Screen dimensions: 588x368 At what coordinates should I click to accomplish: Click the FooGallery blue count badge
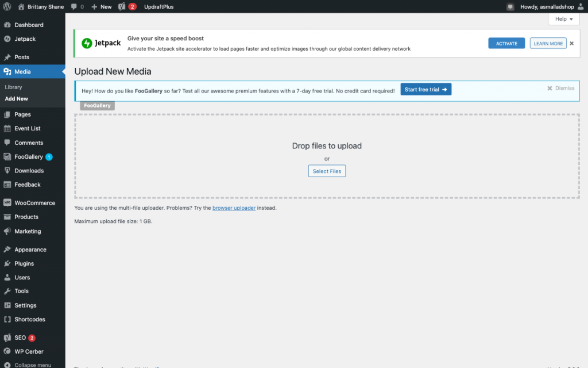(49, 157)
